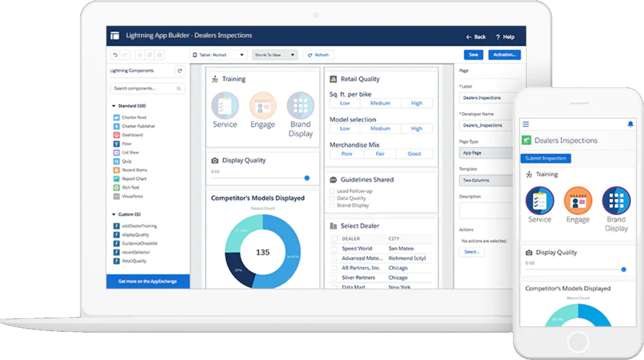Select the Dashboard component icon
644x360 pixels.
click(x=116, y=135)
